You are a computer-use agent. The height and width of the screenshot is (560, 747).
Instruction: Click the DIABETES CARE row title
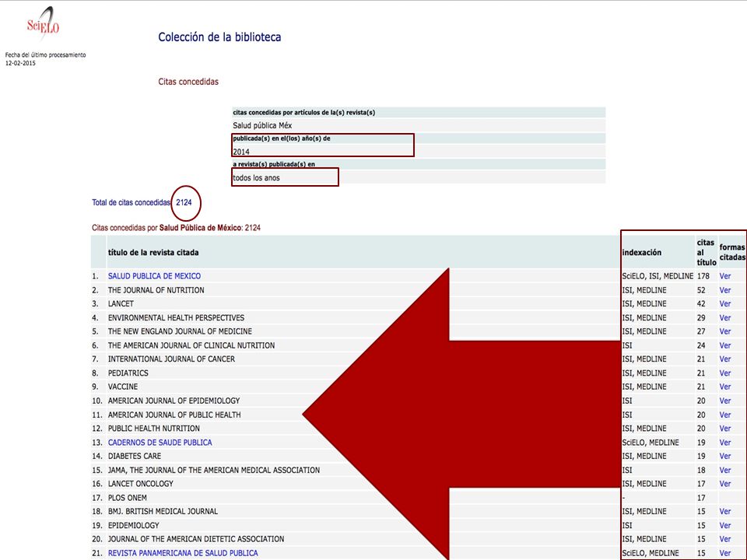point(135,457)
